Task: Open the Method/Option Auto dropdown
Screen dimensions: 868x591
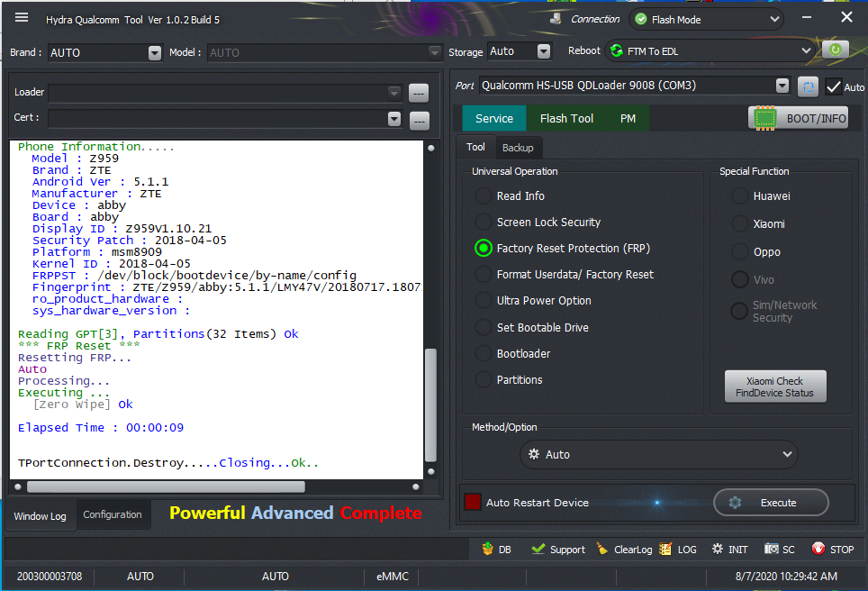Action: (660, 455)
